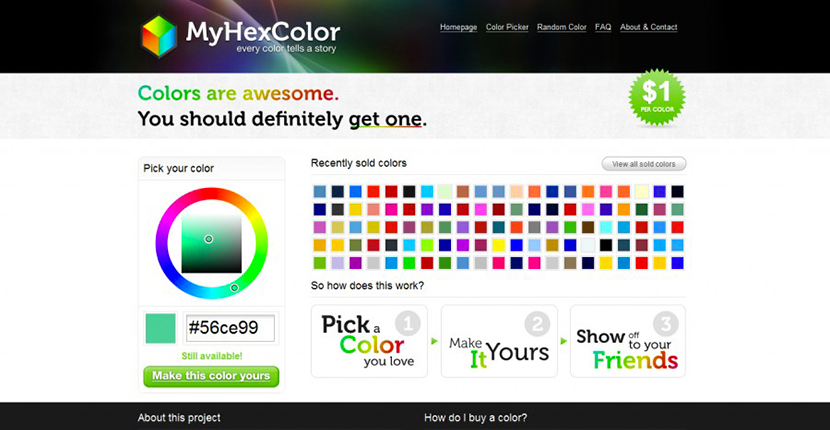This screenshot has width=830, height=430.
Task: Visit the About & Contact page
Action: 648,27
